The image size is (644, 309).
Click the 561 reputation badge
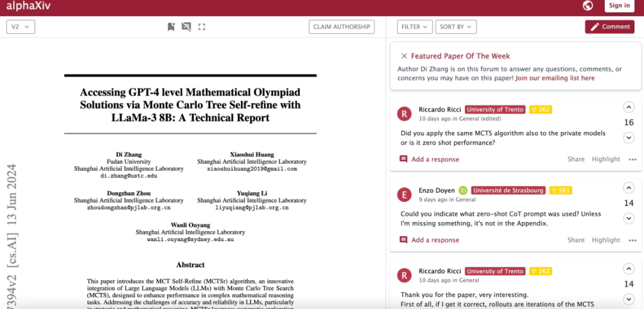[x=560, y=190]
